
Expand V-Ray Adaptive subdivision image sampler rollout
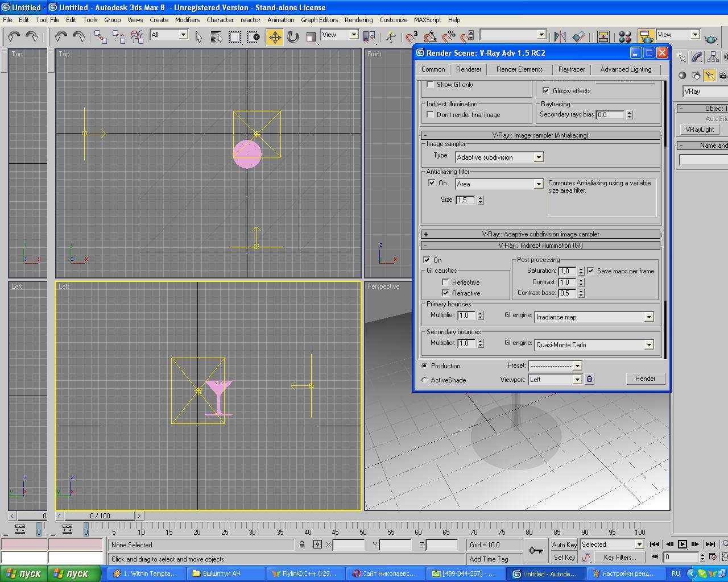pyautogui.click(x=540, y=234)
